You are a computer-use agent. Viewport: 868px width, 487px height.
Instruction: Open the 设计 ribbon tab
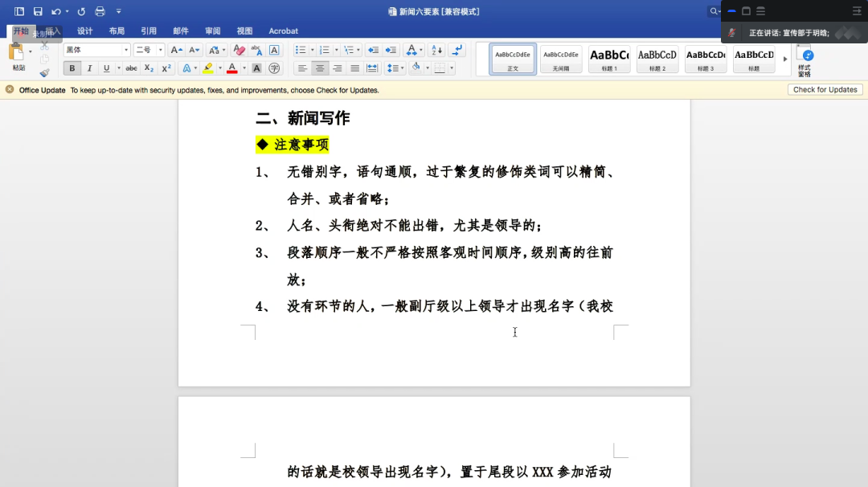84,31
